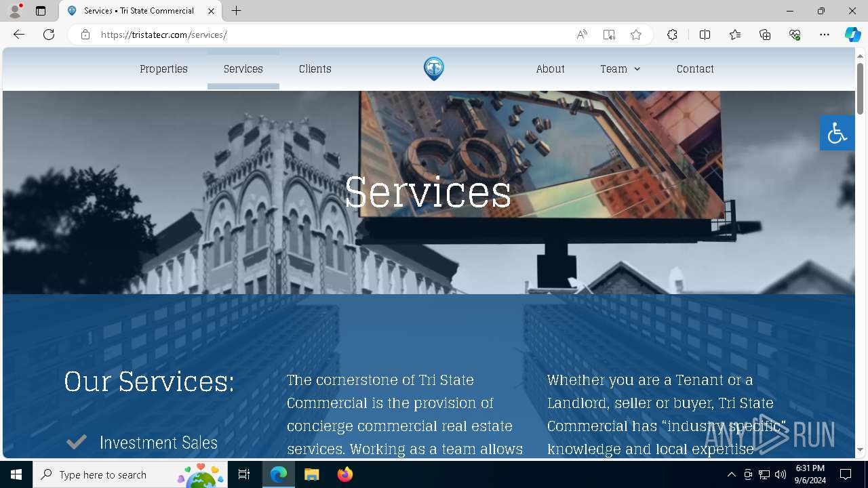Open Read aloud in address bar
Image resolution: width=868 pixels, height=488 pixels.
click(582, 35)
